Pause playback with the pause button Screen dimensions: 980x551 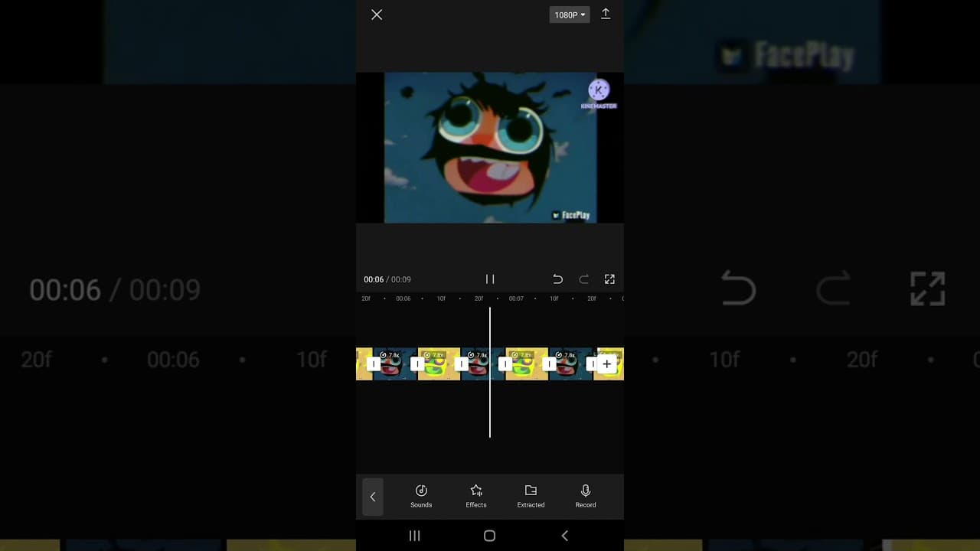[490, 279]
